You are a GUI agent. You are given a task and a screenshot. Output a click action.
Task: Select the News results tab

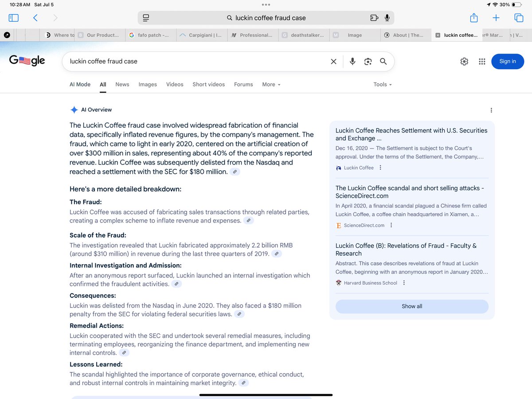pos(122,84)
